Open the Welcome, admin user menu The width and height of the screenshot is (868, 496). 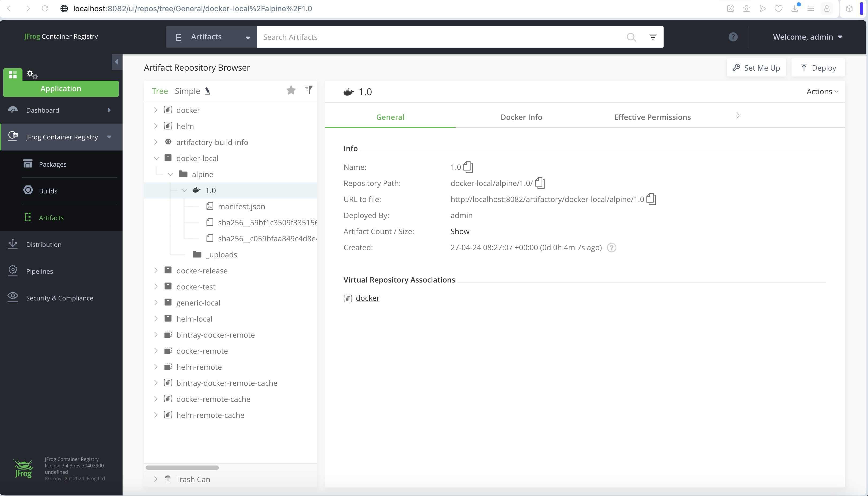click(x=807, y=37)
